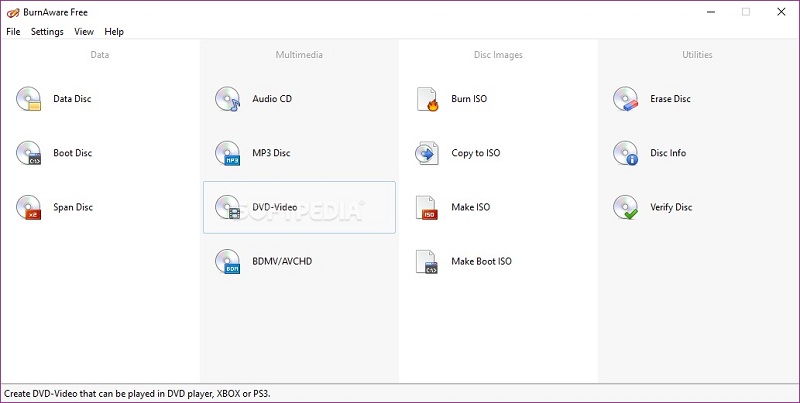
Task: Open the Settings menu
Action: pos(47,32)
